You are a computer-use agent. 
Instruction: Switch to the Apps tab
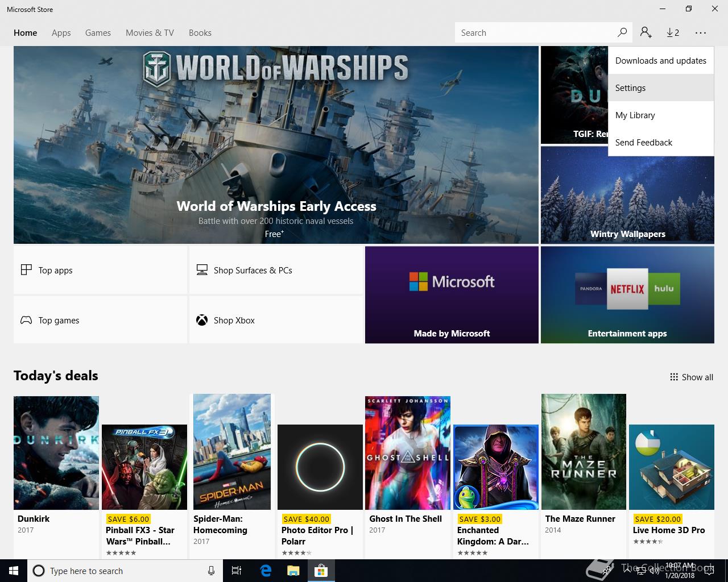pyautogui.click(x=61, y=32)
